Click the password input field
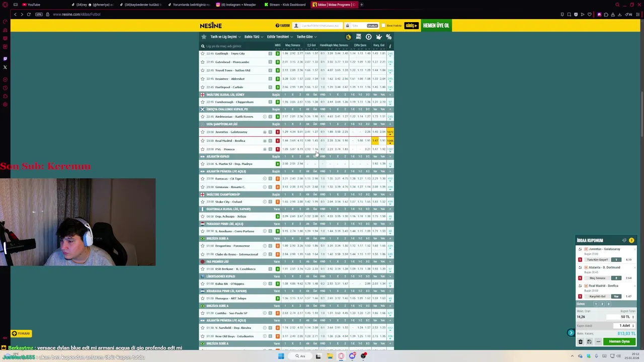 point(362,26)
